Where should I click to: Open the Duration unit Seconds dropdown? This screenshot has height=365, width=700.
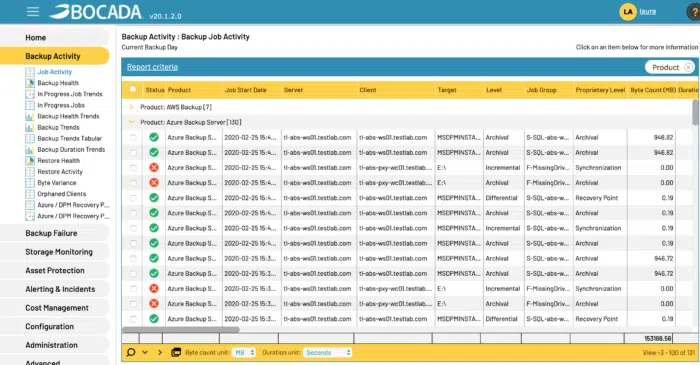pyautogui.click(x=328, y=353)
